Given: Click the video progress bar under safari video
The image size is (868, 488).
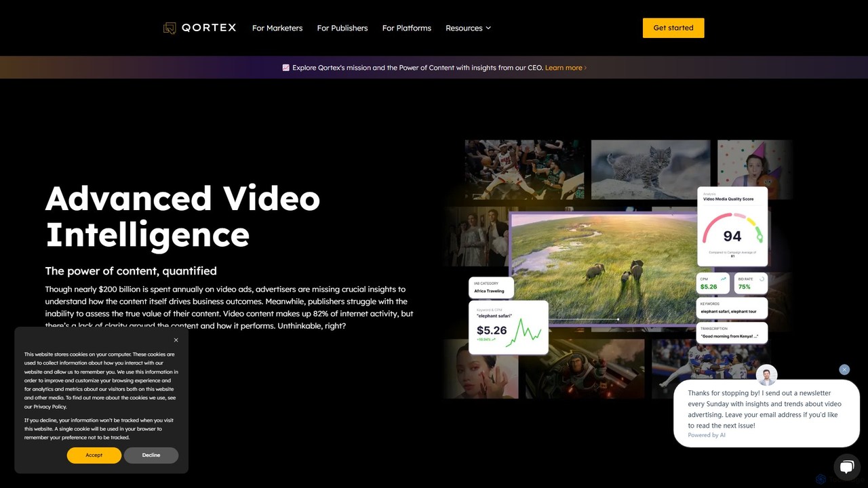Looking at the screenshot, I should pos(583,319).
